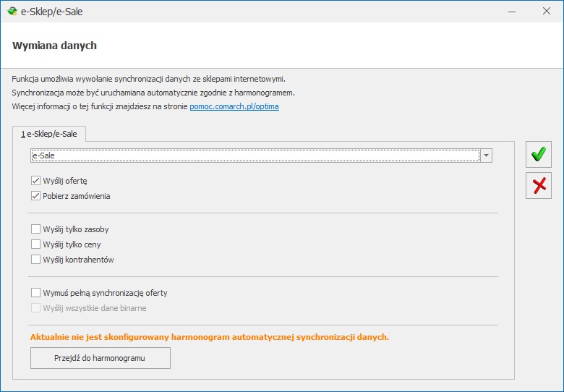Screen dimensions: 564x392
Task: Cancel using the red X icon
Action: pyautogui.click(x=539, y=186)
